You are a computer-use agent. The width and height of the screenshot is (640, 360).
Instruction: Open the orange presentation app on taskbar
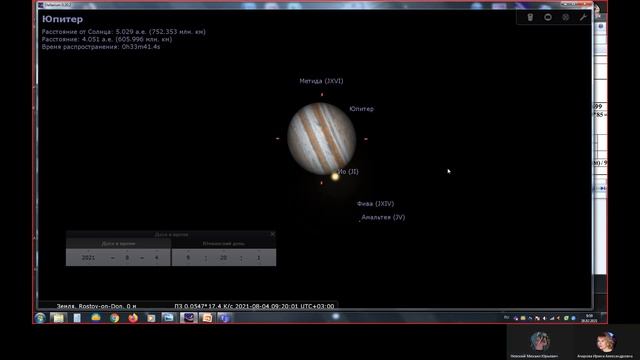click(x=207, y=318)
